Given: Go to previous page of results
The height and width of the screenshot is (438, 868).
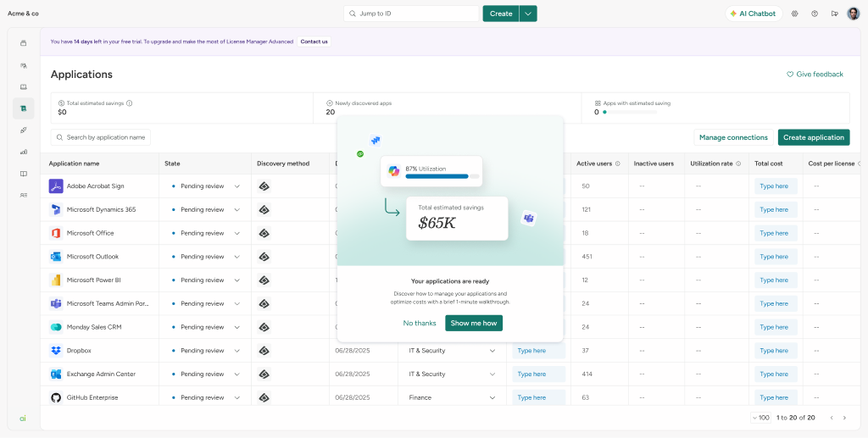Looking at the screenshot, I should (832, 419).
